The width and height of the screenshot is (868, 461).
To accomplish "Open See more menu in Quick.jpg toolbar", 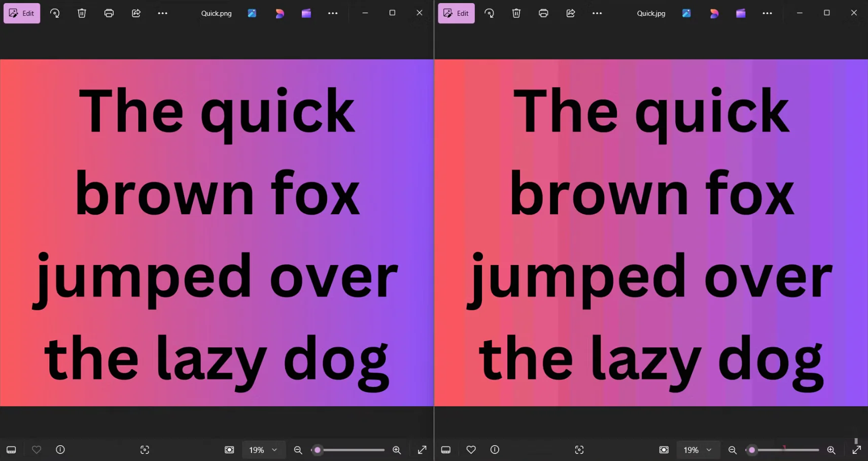I will click(x=597, y=13).
